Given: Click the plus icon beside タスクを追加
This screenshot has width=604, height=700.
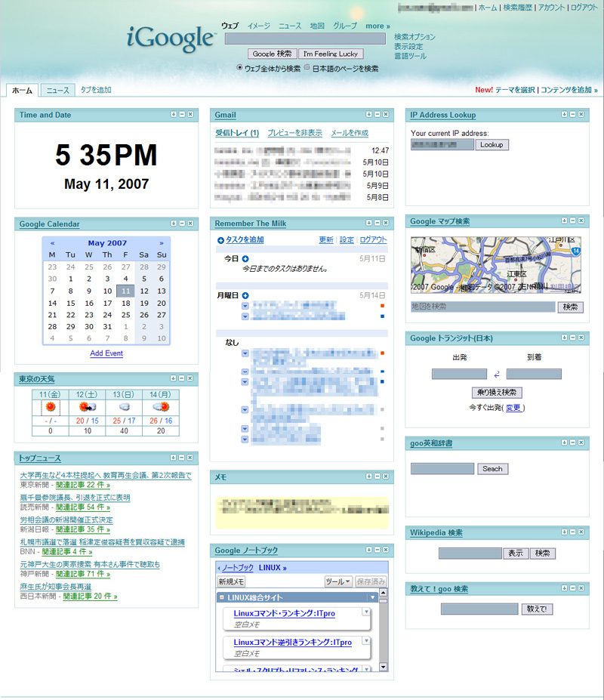Looking at the screenshot, I should pyautogui.click(x=220, y=240).
